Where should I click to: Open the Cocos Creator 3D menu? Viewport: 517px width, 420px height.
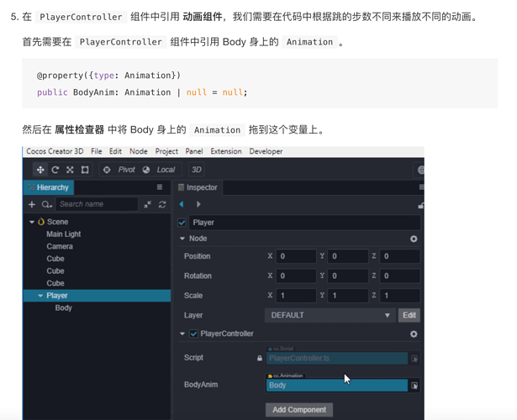click(x=55, y=151)
